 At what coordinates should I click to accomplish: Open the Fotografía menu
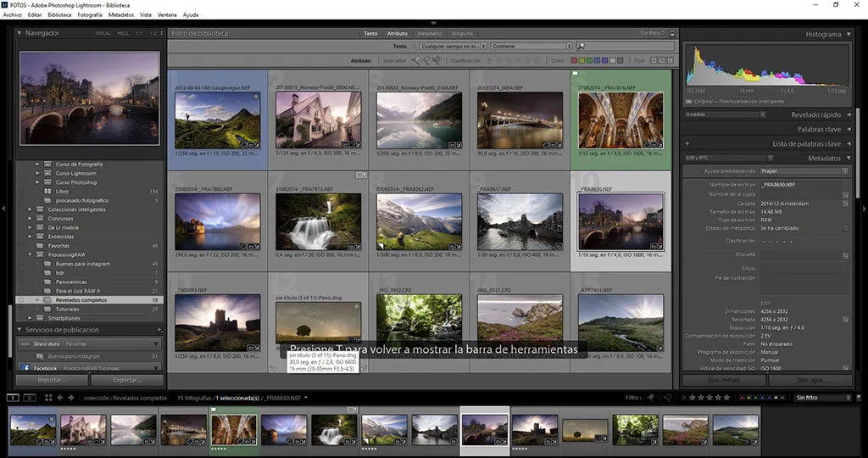90,15
